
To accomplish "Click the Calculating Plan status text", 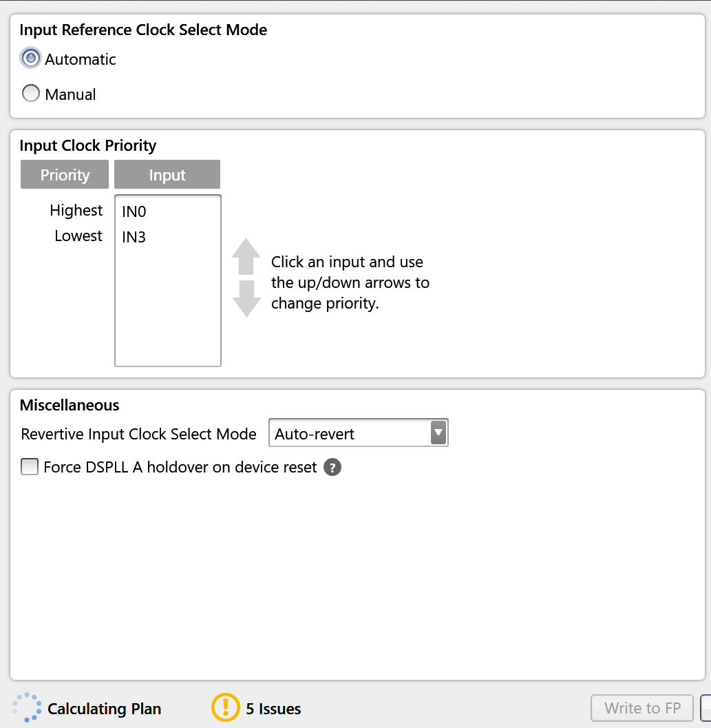I will click(x=104, y=708).
